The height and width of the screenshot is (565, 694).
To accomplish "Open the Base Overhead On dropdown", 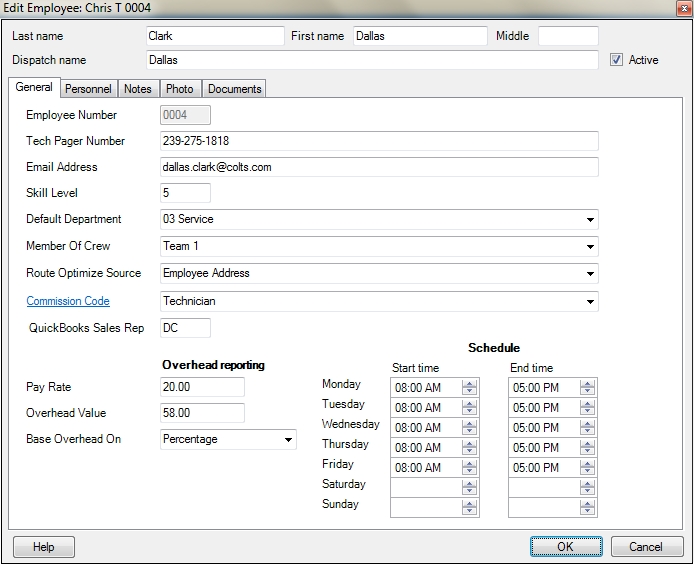I will 288,439.
